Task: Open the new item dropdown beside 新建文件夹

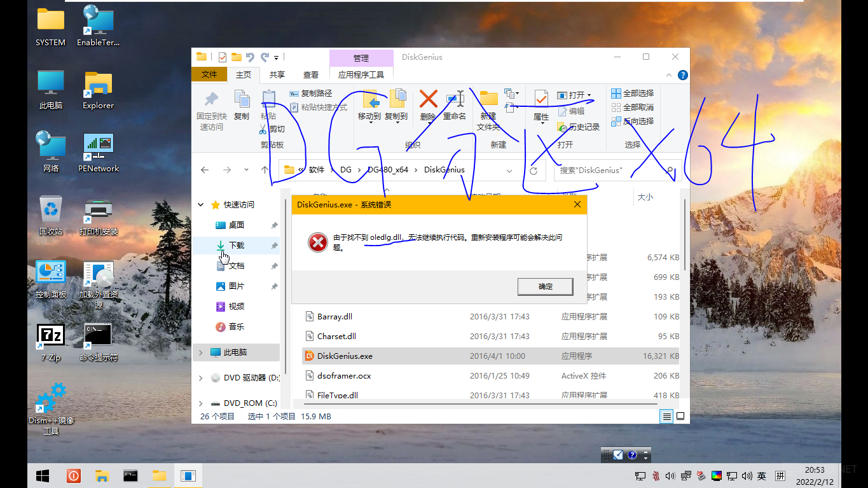Action: tap(512, 94)
